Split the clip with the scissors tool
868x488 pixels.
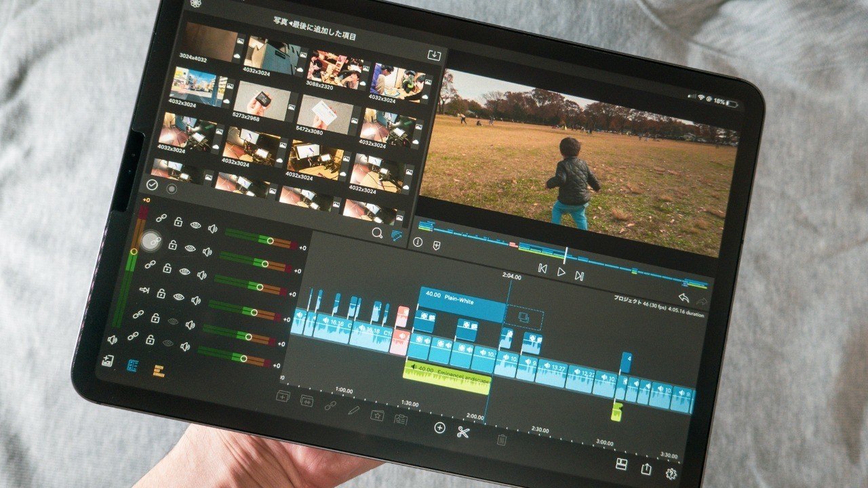tap(463, 431)
